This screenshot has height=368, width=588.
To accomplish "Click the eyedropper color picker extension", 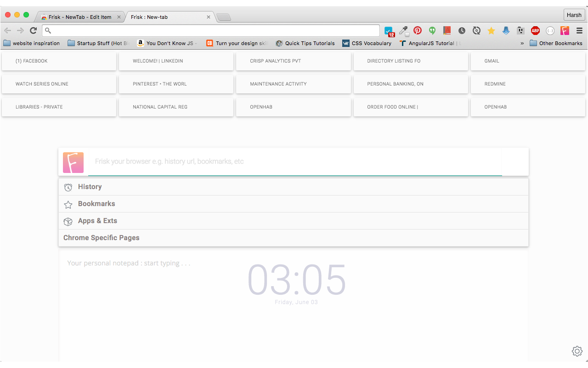I will click(x=404, y=31).
